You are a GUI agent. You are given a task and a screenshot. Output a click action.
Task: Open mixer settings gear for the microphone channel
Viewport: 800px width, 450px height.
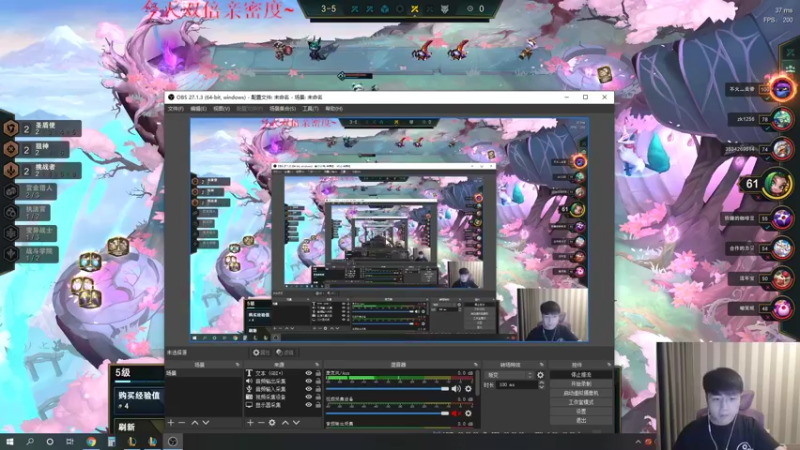tap(468, 389)
